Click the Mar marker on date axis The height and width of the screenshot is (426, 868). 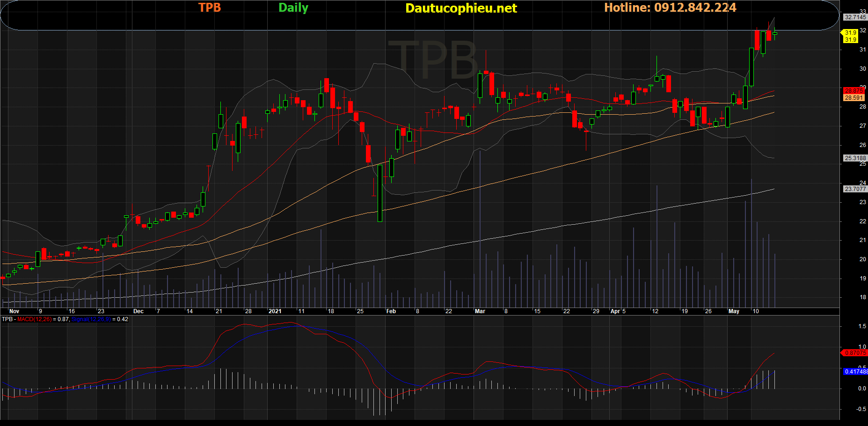[x=480, y=311]
